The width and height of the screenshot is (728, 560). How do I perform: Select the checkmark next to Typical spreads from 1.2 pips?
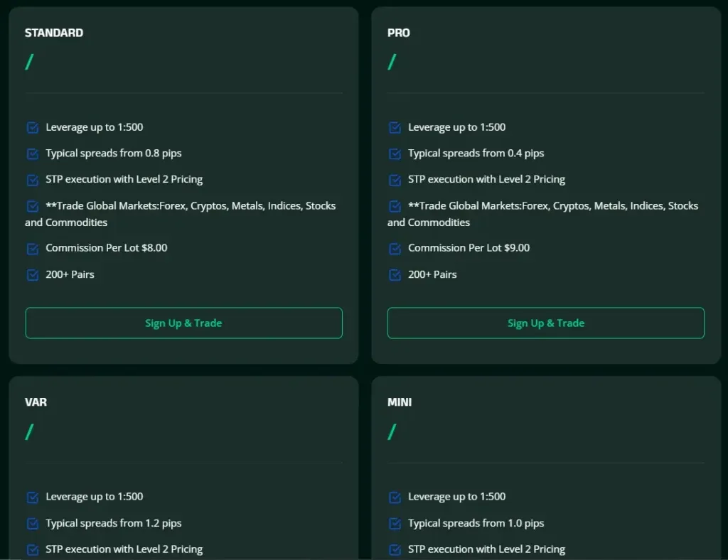tap(32, 523)
